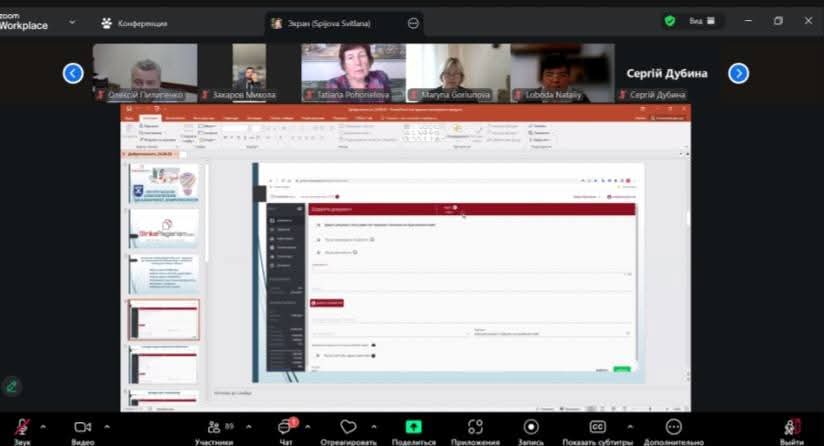Click green annotation pencil icon
Screen dimensions: 824x446
[11, 385]
